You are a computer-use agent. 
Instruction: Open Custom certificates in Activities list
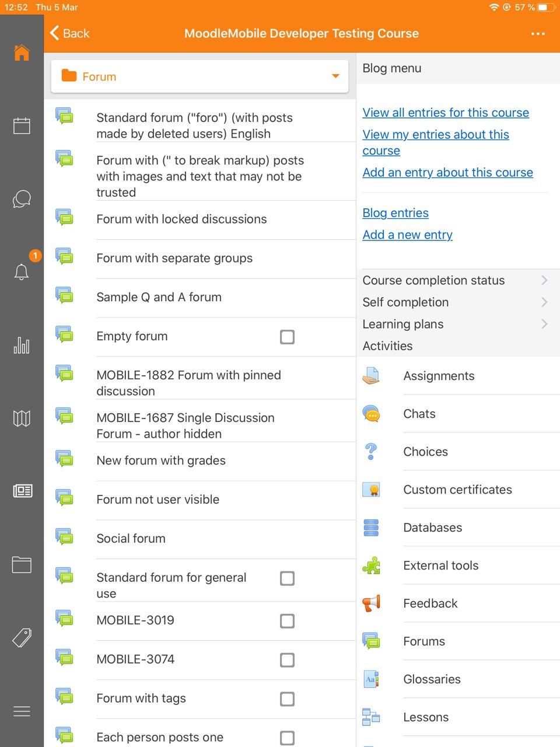coord(457,490)
